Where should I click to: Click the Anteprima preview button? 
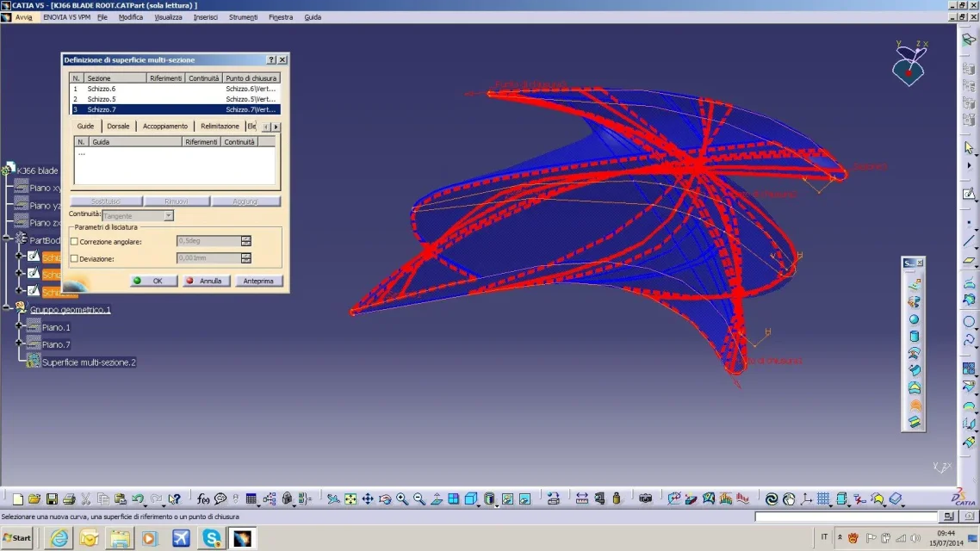pos(258,282)
